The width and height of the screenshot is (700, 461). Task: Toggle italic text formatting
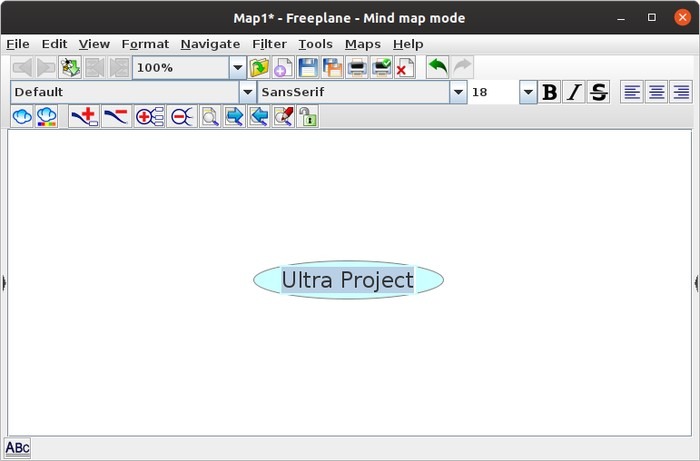tap(574, 92)
